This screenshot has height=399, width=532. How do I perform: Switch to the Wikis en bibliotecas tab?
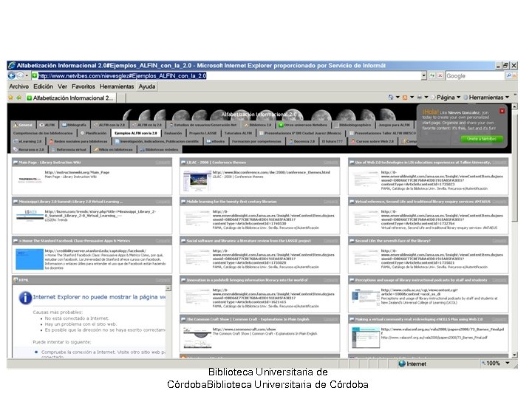coord(113,149)
